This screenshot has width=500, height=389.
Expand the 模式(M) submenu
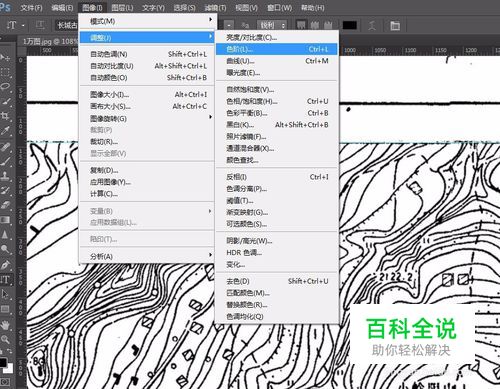pos(147,21)
